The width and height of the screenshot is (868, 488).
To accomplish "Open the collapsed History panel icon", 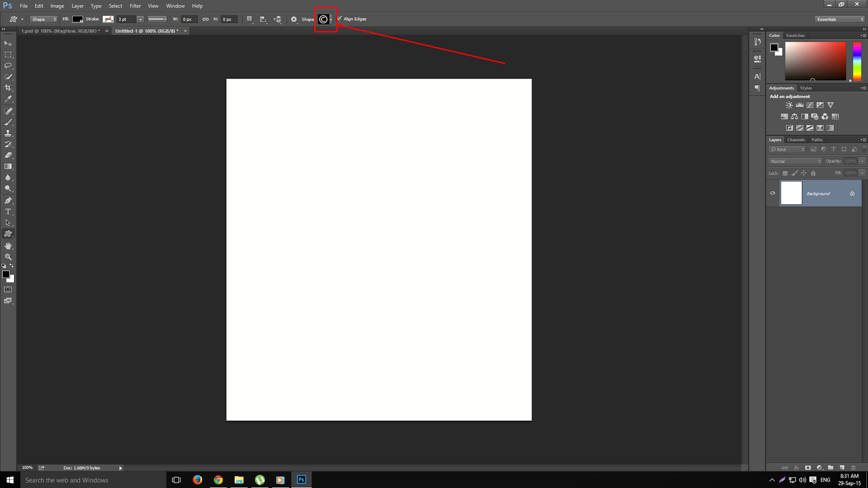I will coord(757,42).
